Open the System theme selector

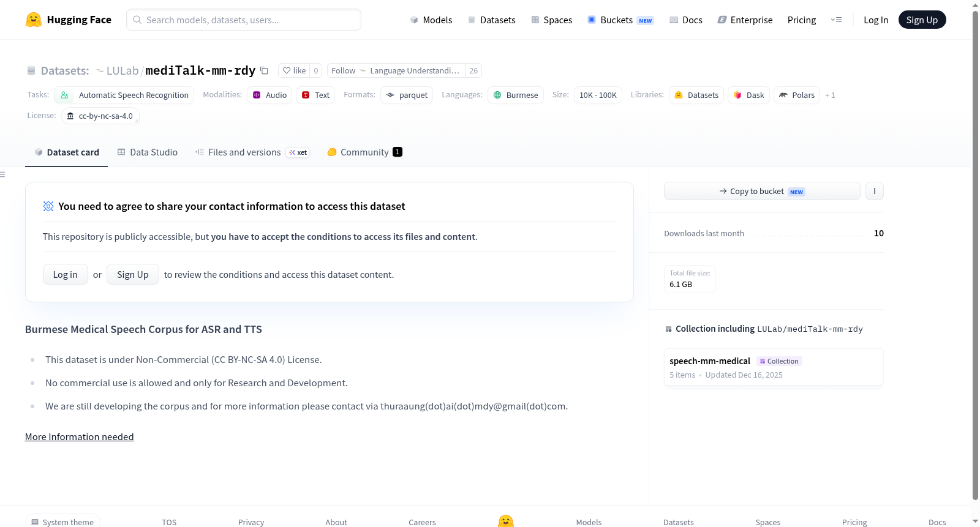pyautogui.click(x=62, y=522)
